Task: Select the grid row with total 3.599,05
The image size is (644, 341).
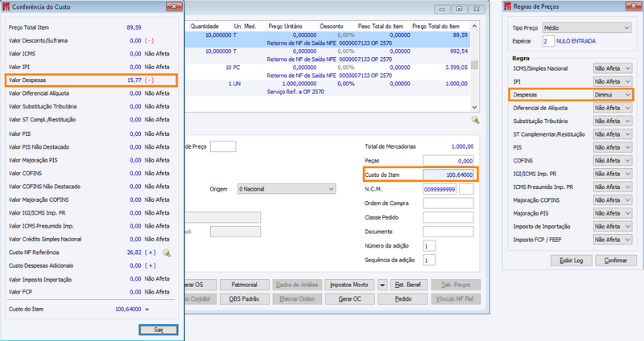Action: click(328, 72)
